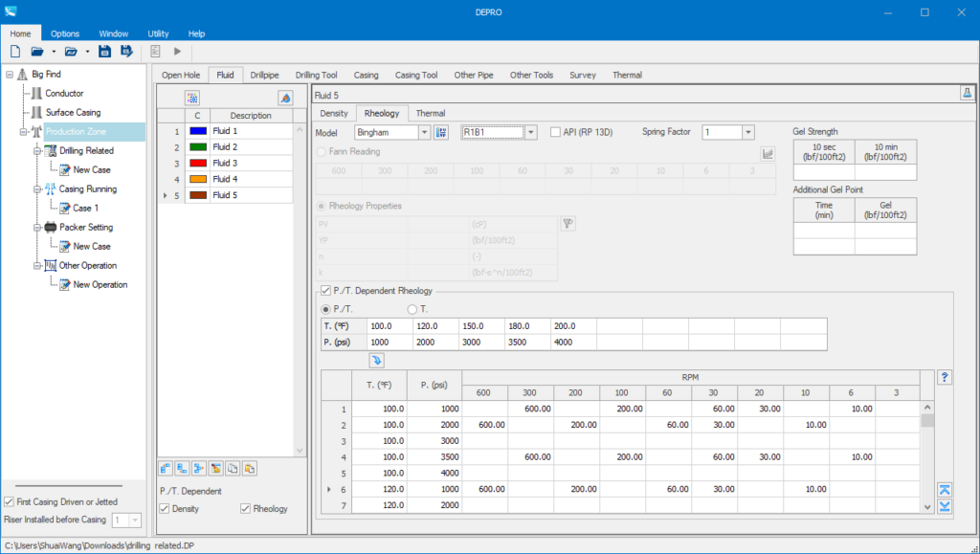Select New Operation under Other Operation
Screen dimensions: 980x554
(x=100, y=285)
